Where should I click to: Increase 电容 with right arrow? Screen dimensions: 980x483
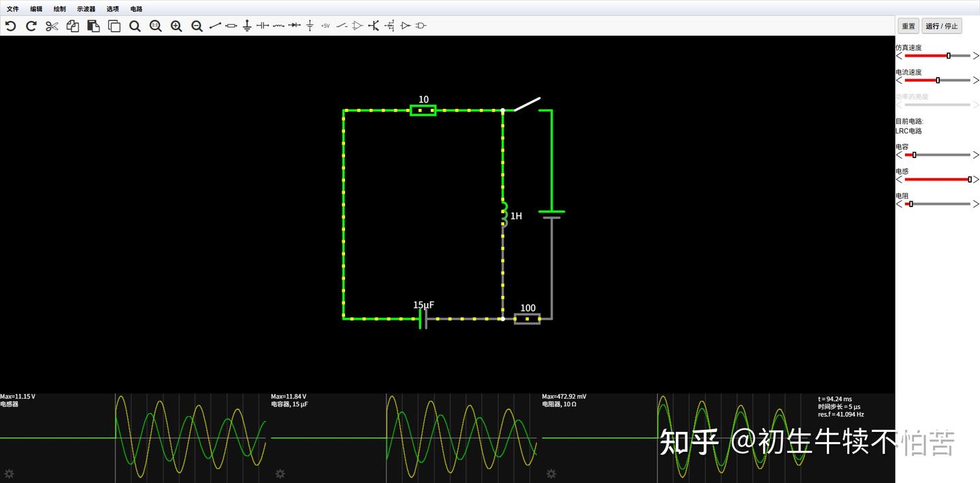pyautogui.click(x=976, y=155)
